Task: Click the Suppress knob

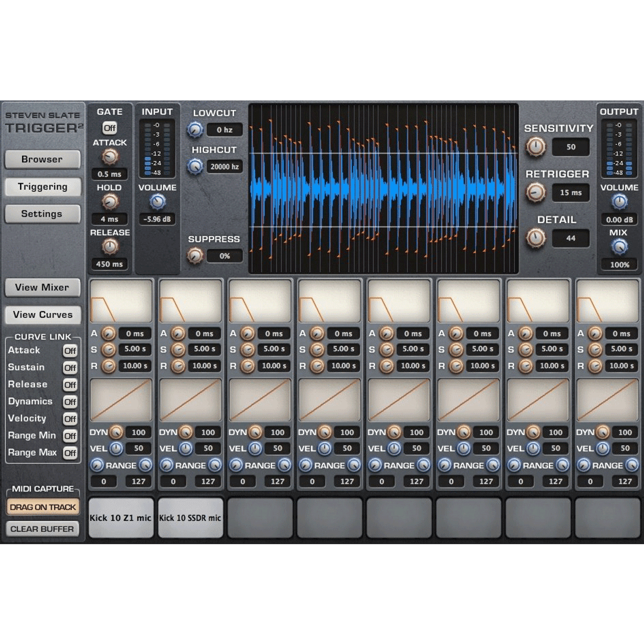Action: point(195,256)
